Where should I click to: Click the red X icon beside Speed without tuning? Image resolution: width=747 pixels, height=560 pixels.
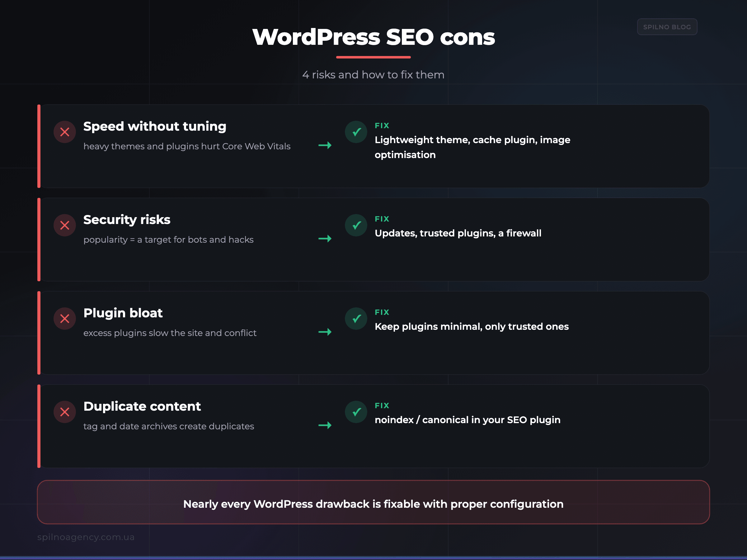click(x=64, y=132)
